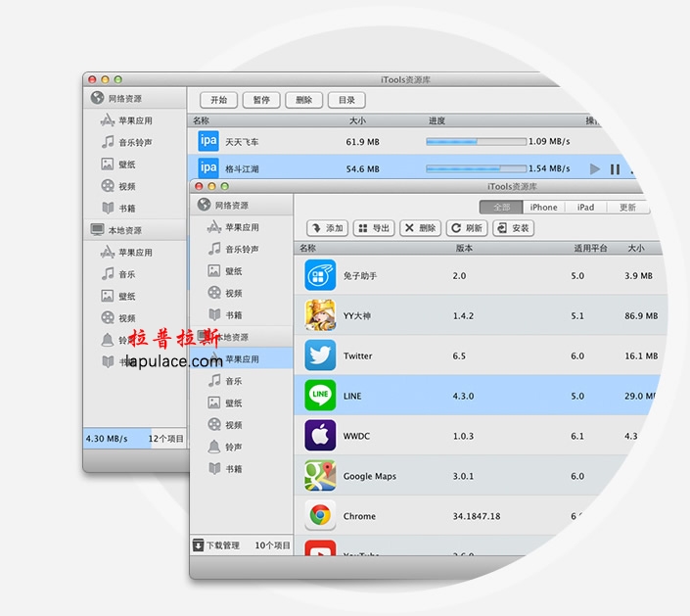The height and width of the screenshot is (616, 690).
Task: Select local 书籍 in front window
Action: click(242, 468)
